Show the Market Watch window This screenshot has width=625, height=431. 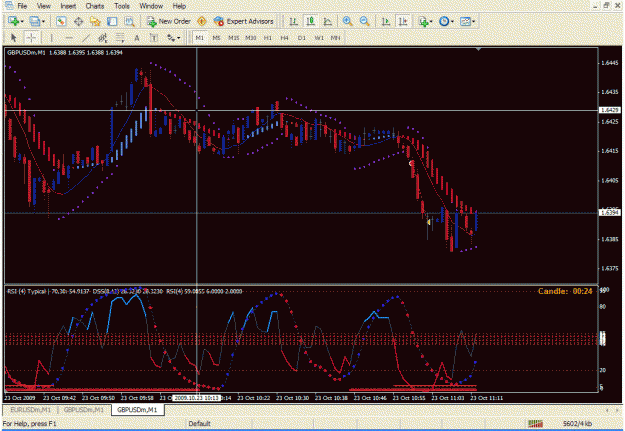[x=61, y=21]
